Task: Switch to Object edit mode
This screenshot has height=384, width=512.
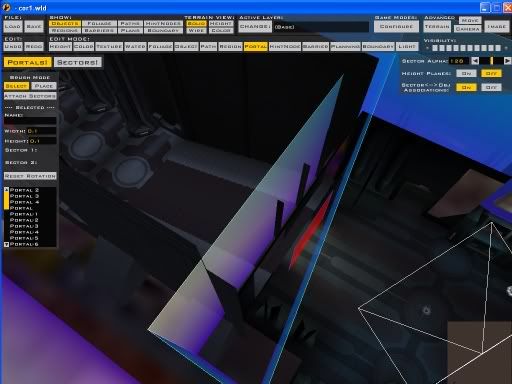Action: click(186, 47)
